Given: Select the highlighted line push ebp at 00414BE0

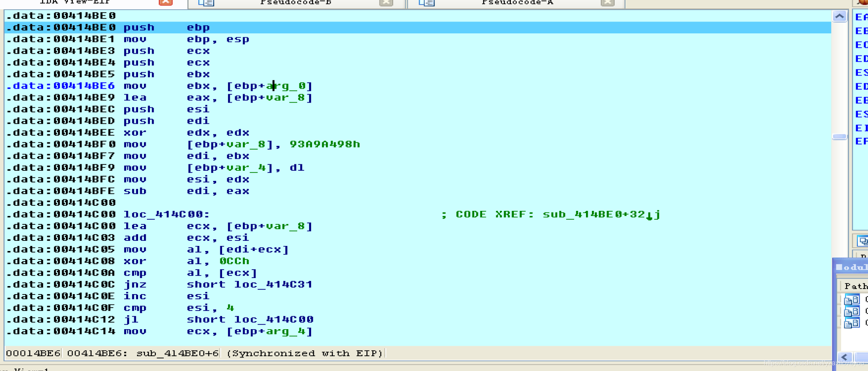Looking at the screenshot, I should tap(418, 27).
